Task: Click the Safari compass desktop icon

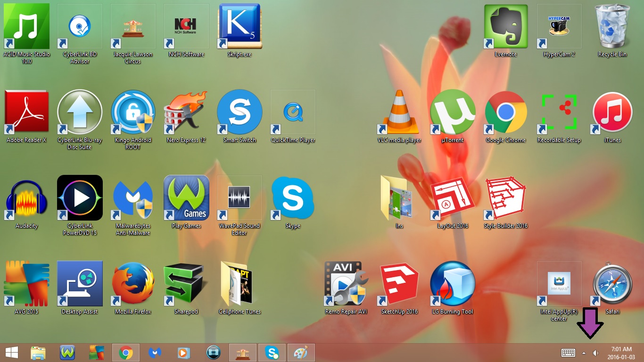Action: tap(612, 284)
